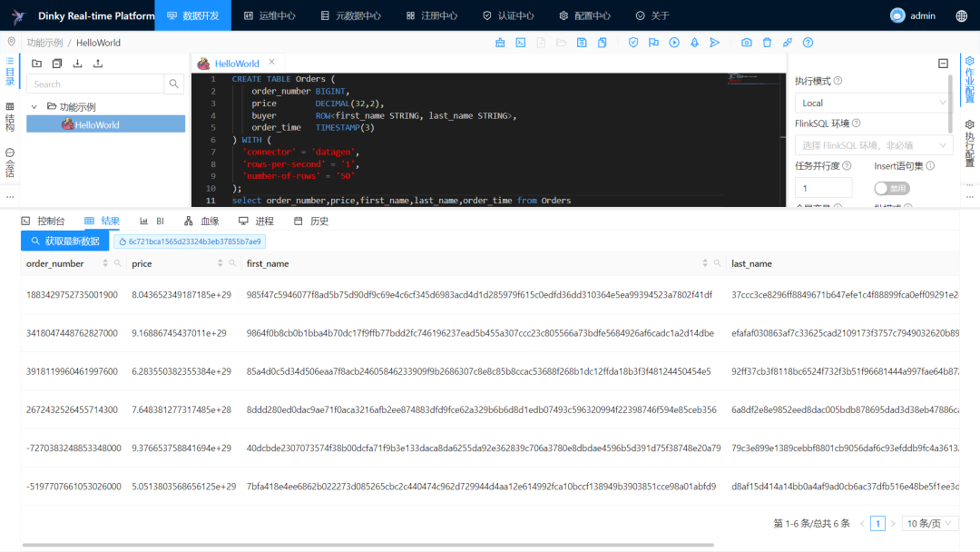Delete the current task with the trash icon
The width and height of the screenshot is (980, 552).
pos(767,42)
